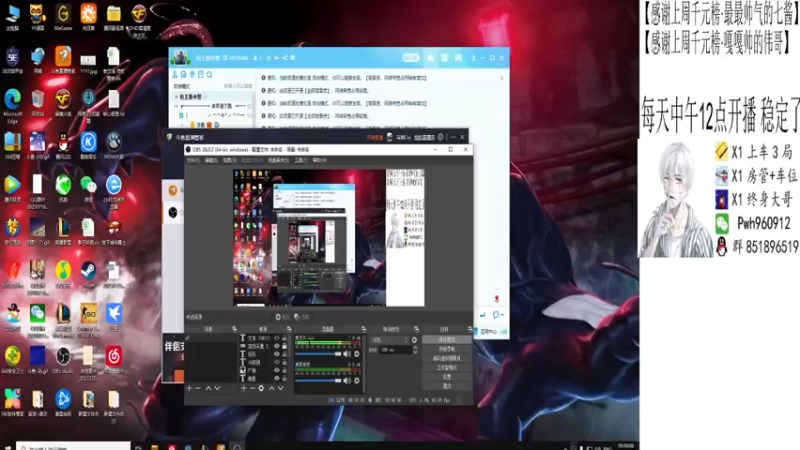Click the transition duration input field

point(395,350)
